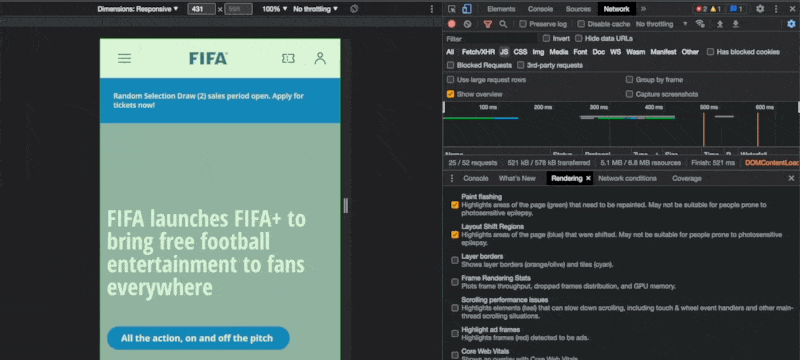
Task: Switch to Console tab in top bar
Action: point(540,9)
